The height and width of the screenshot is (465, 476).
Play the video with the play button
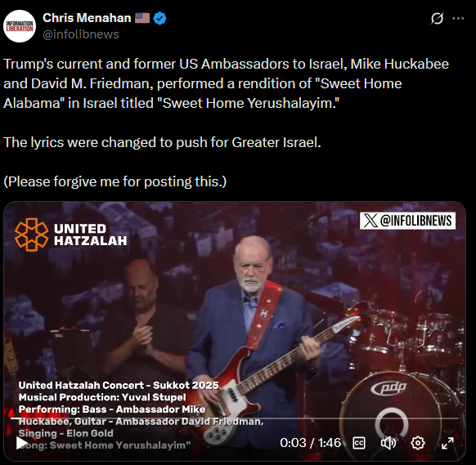pyautogui.click(x=21, y=443)
